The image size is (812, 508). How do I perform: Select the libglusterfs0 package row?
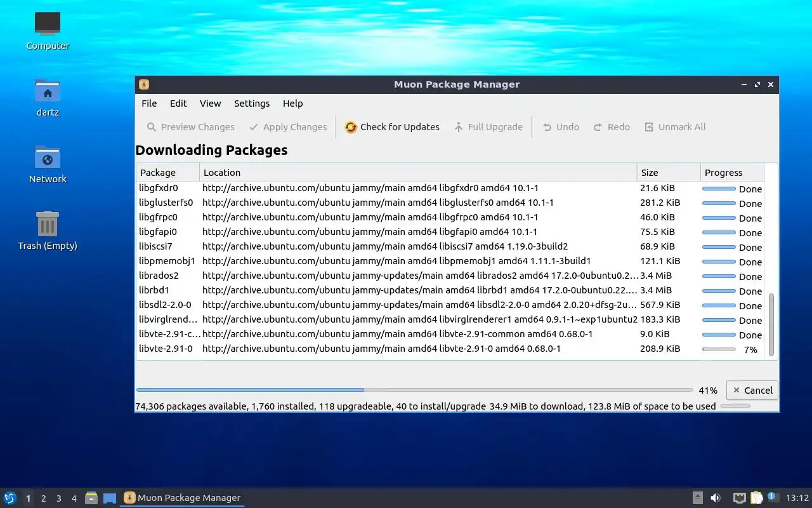(x=450, y=203)
